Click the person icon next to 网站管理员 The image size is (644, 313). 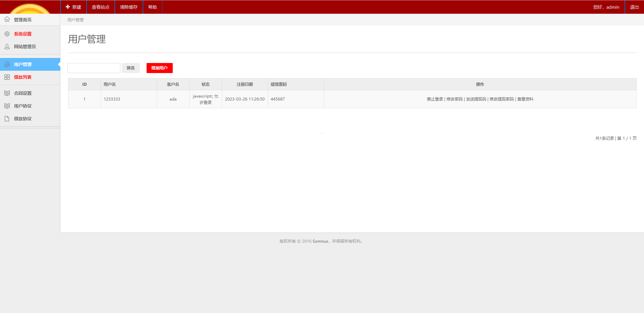click(7, 47)
